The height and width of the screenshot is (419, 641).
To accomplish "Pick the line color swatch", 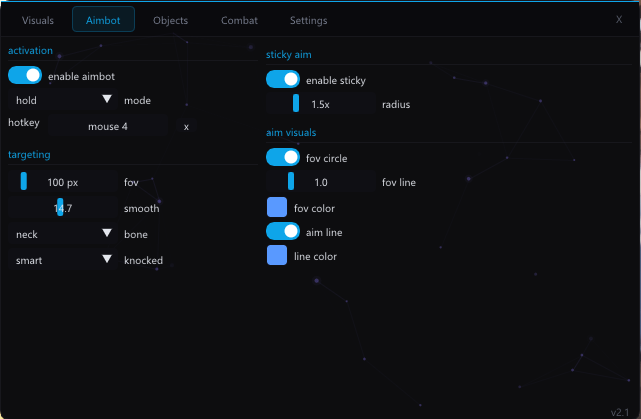I will 277,256.
